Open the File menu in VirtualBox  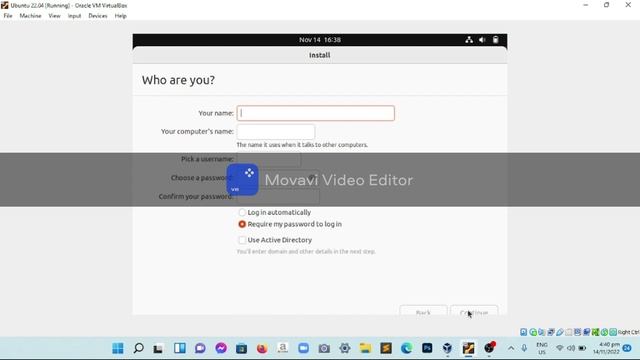pyautogui.click(x=8, y=16)
